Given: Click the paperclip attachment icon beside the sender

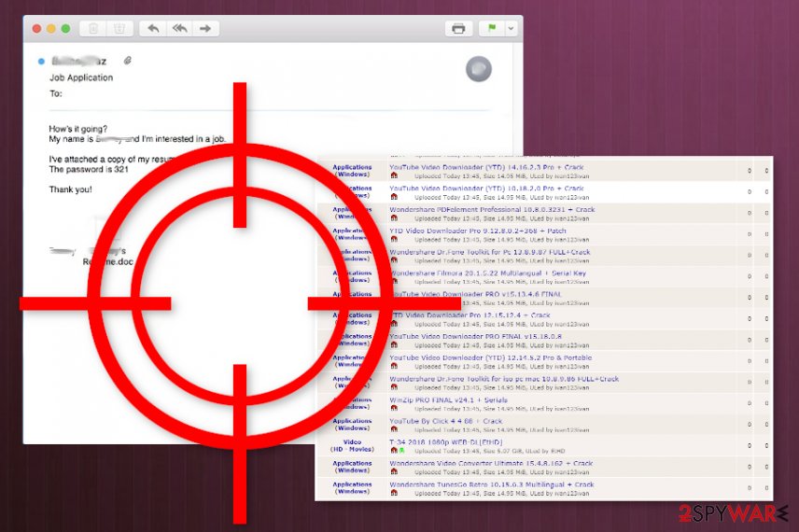Looking at the screenshot, I should click(127, 61).
